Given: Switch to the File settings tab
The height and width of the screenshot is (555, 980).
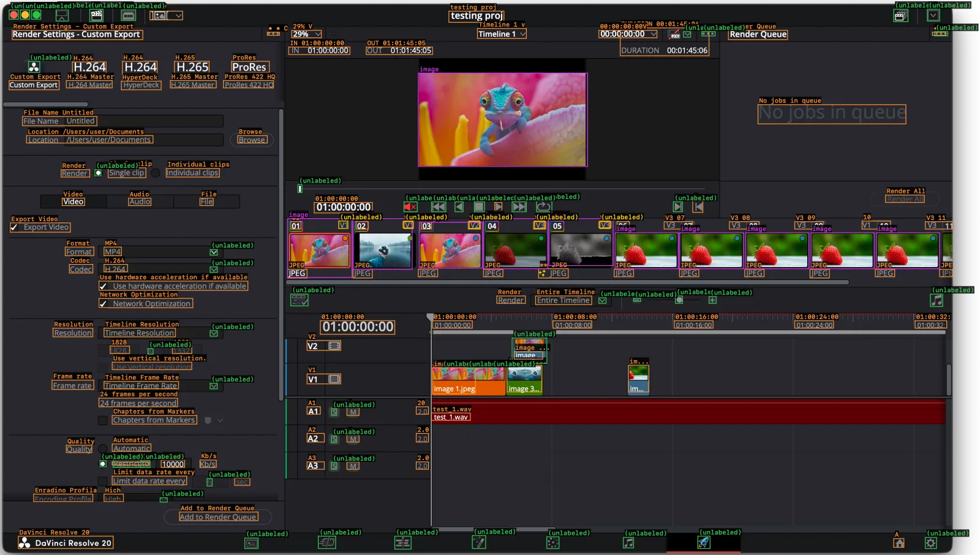Looking at the screenshot, I should pyautogui.click(x=206, y=202).
